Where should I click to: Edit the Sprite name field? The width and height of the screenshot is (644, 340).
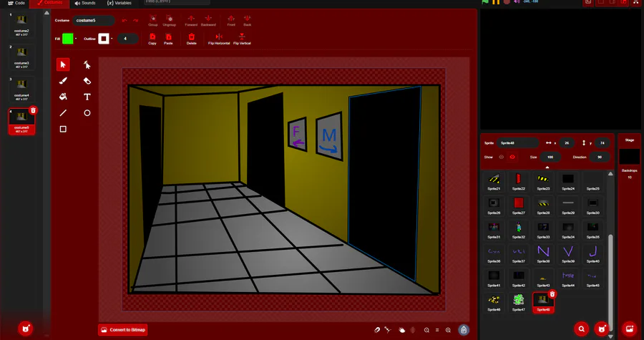coord(517,143)
